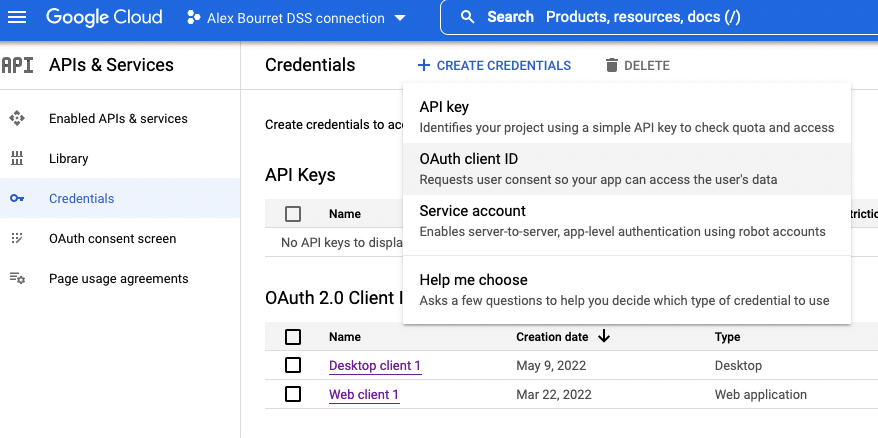Open the Alex Bourret DSS connection project dropdown
Screen dimensions: 878x438
[296, 18]
